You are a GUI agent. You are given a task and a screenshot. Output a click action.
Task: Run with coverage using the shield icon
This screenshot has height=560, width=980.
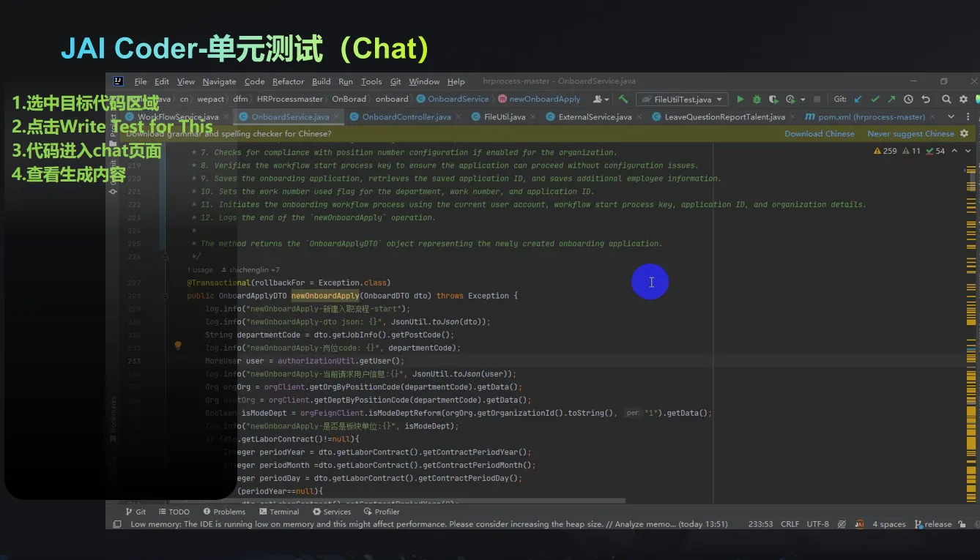[773, 99]
